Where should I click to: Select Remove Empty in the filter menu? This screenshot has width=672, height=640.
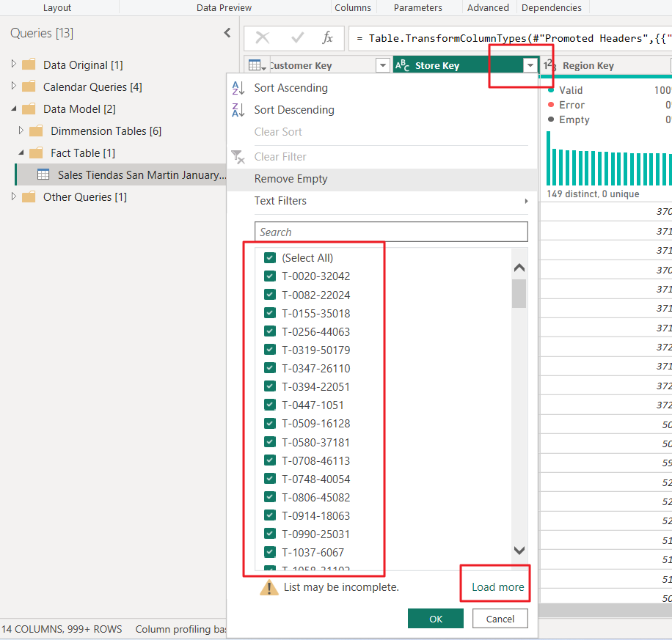point(382,179)
